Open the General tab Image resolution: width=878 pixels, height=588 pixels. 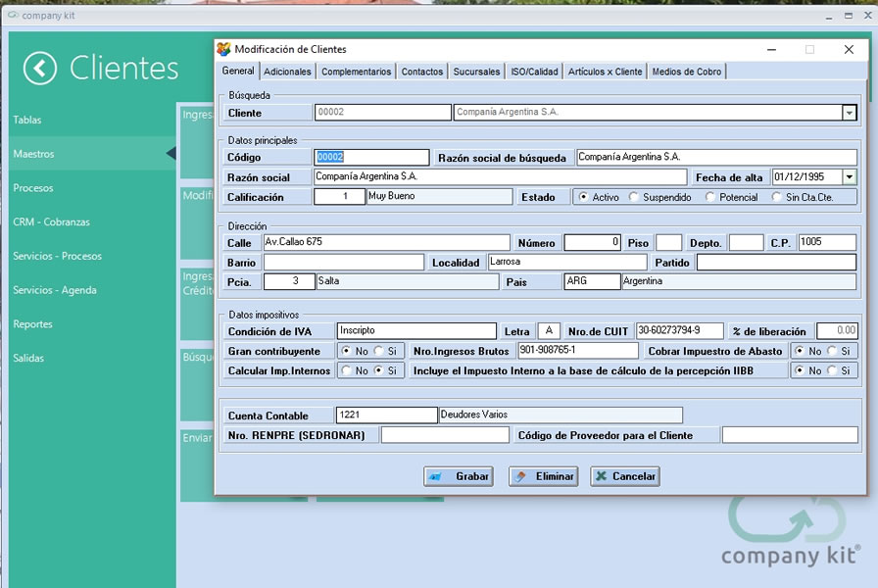238,72
